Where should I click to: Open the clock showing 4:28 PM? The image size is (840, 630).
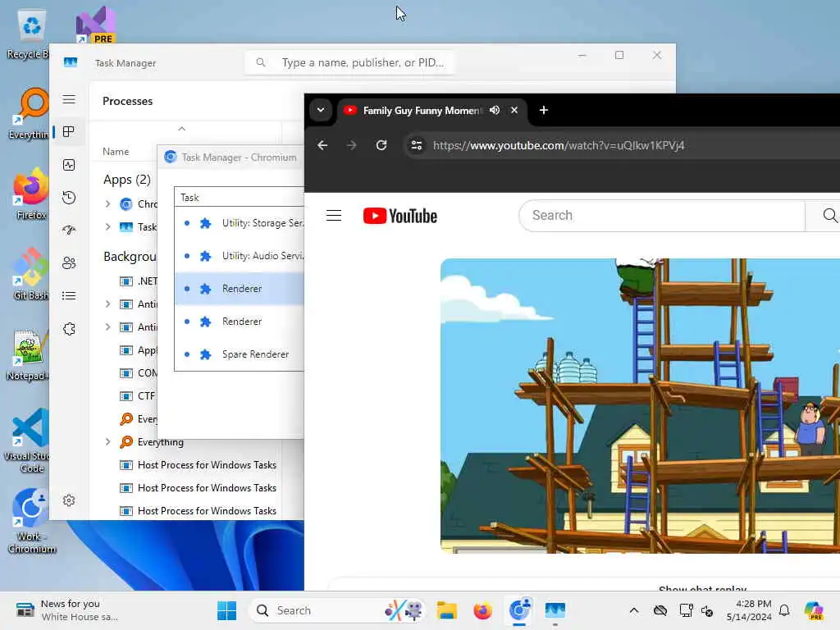(749, 610)
